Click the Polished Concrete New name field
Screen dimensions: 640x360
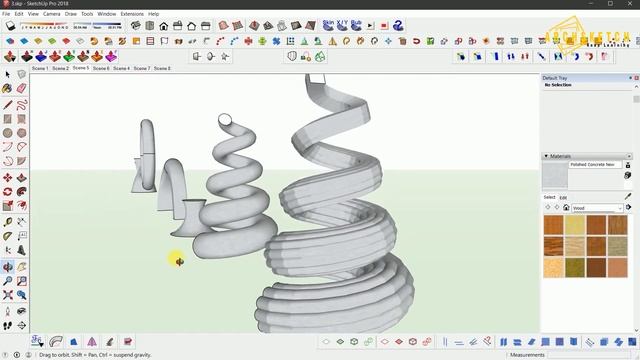click(x=595, y=164)
